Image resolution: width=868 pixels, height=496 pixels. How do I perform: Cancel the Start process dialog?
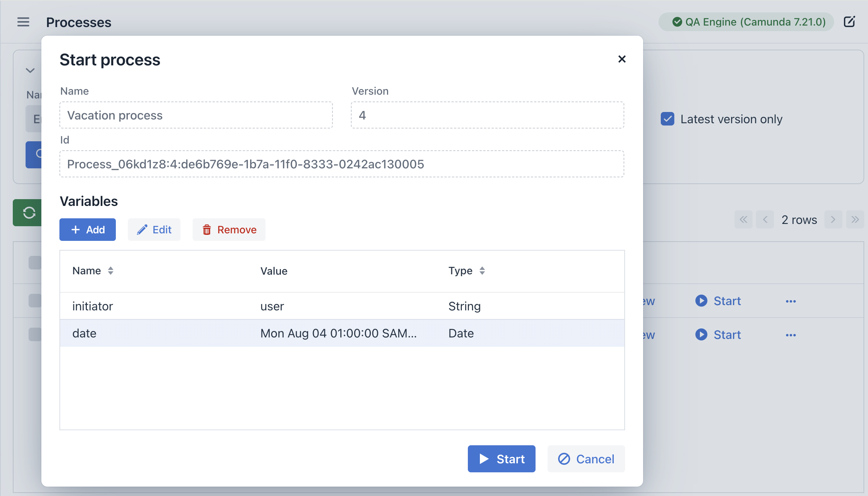coord(586,459)
